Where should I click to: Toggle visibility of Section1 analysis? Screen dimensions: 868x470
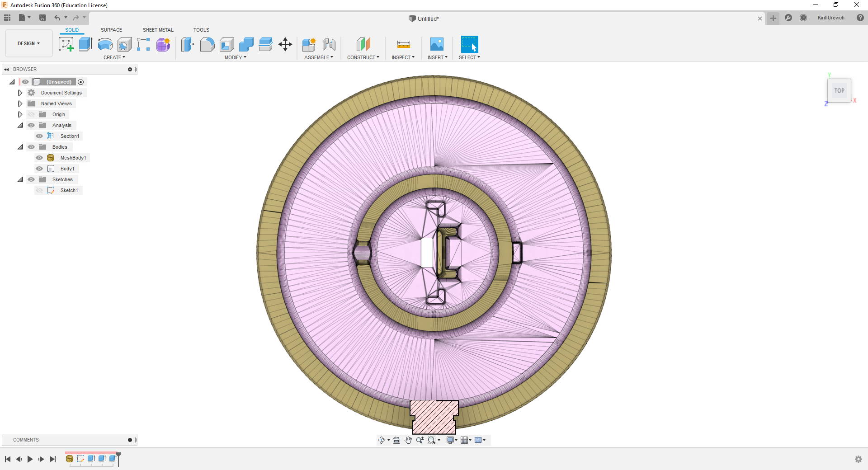(39, 136)
